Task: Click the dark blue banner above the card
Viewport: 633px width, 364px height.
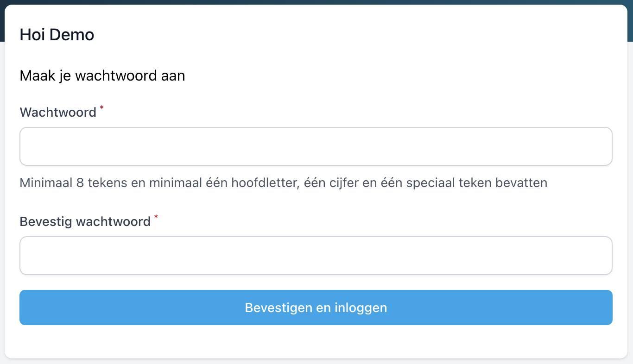Action: [x=316, y=2]
